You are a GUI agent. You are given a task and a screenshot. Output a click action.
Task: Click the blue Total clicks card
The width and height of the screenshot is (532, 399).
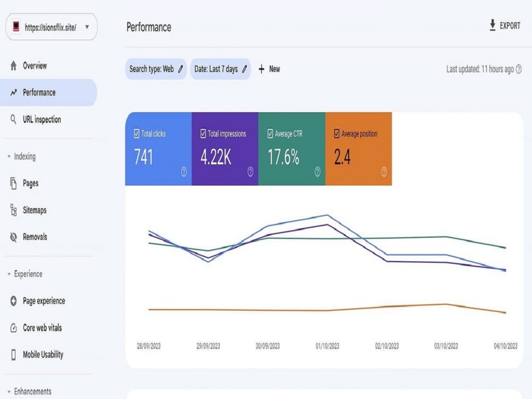pyautogui.click(x=159, y=149)
